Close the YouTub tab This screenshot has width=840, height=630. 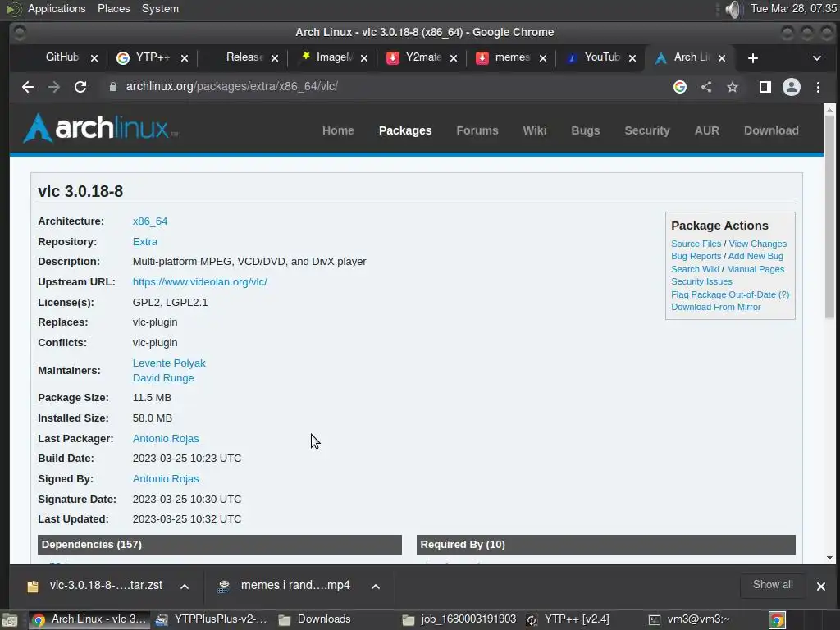(x=632, y=58)
